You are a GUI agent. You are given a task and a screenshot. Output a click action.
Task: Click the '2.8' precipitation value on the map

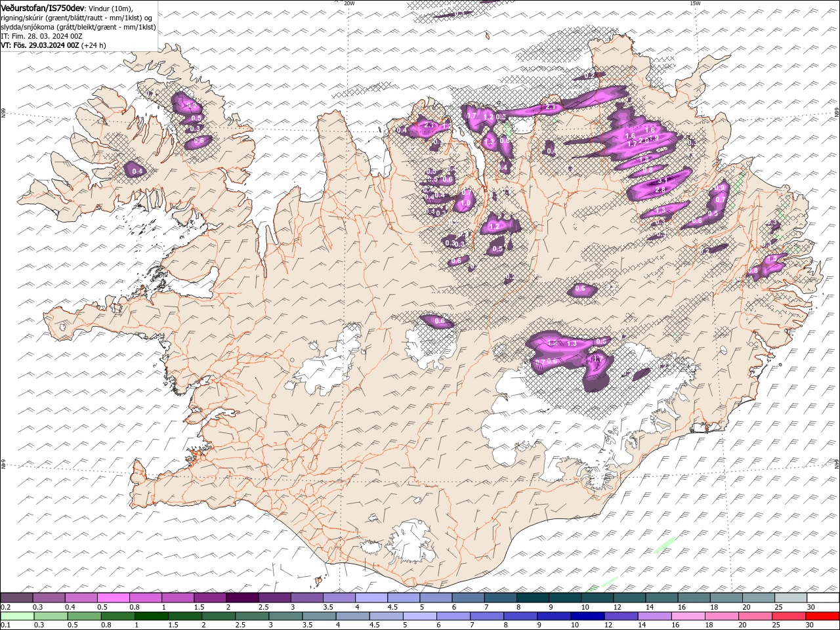click(660, 190)
